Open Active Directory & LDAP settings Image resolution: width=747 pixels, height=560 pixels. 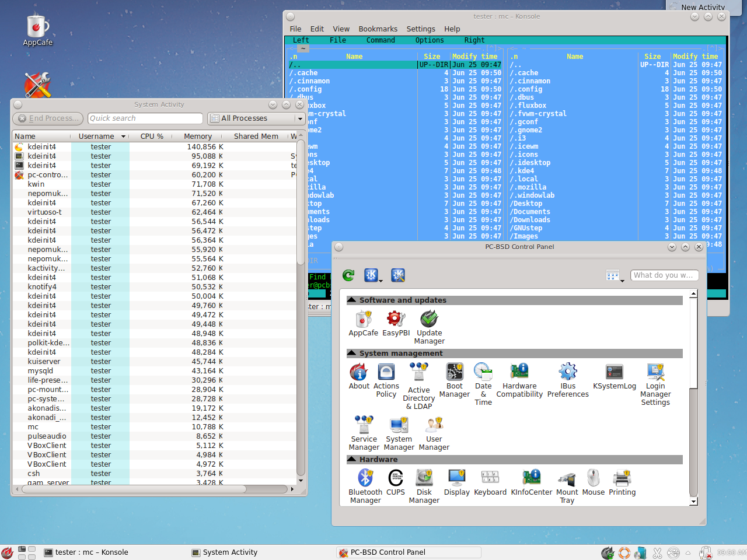pyautogui.click(x=419, y=386)
